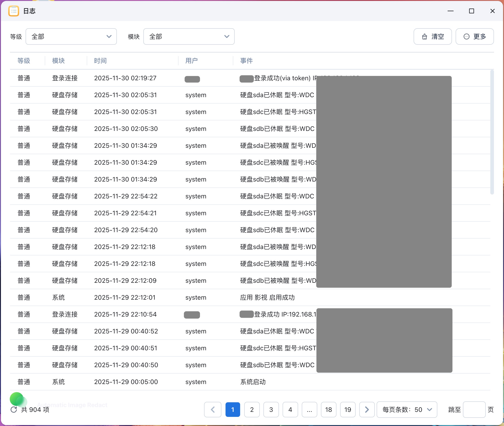Go to previous page arrow
This screenshot has height=426, width=504.
tap(213, 410)
